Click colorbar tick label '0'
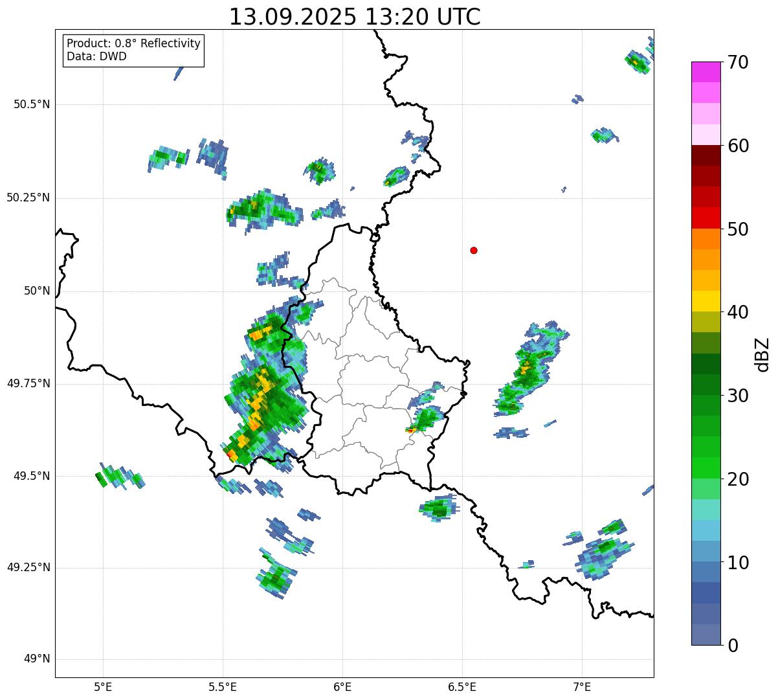The width and height of the screenshot is (778, 700). [733, 646]
